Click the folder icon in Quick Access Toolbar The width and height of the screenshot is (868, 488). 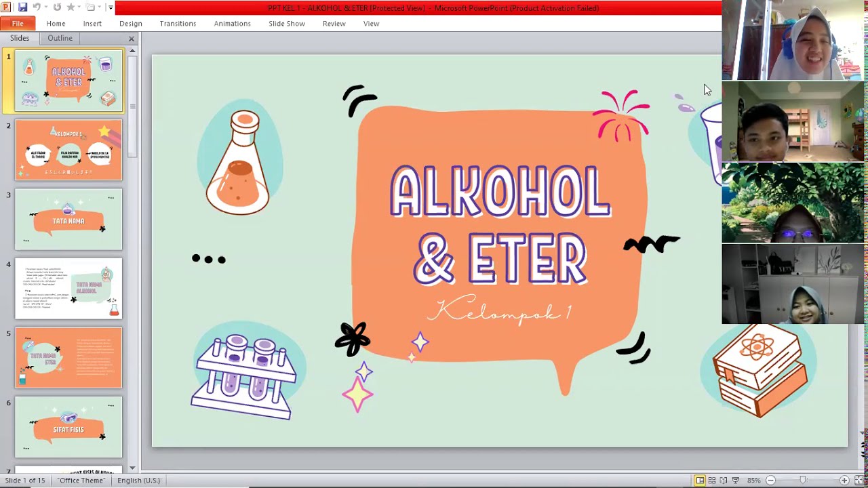(x=90, y=7)
